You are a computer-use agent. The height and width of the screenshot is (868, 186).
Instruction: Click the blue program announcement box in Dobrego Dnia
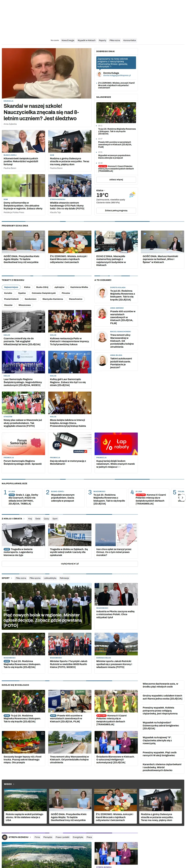(116, 63)
